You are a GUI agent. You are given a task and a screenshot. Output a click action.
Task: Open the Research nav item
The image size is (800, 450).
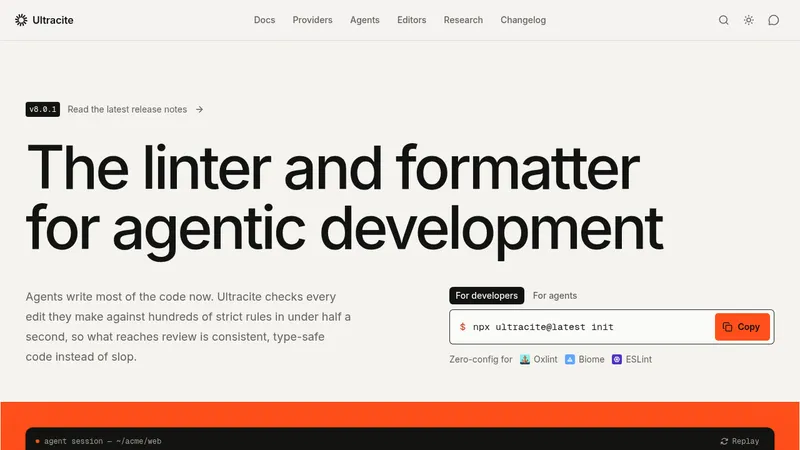point(463,20)
